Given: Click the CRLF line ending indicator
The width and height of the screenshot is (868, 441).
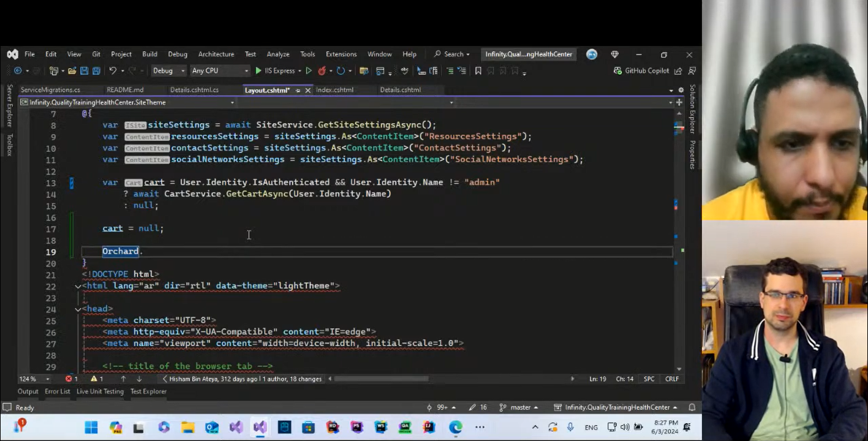Looking at the screenshot, I should coord(672,379).
